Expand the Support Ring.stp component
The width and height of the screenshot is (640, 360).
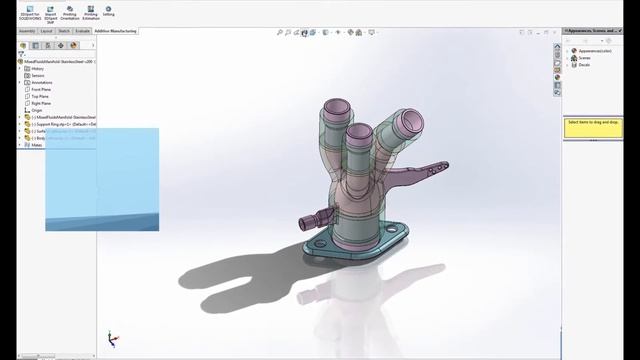[x=20, y=124]
